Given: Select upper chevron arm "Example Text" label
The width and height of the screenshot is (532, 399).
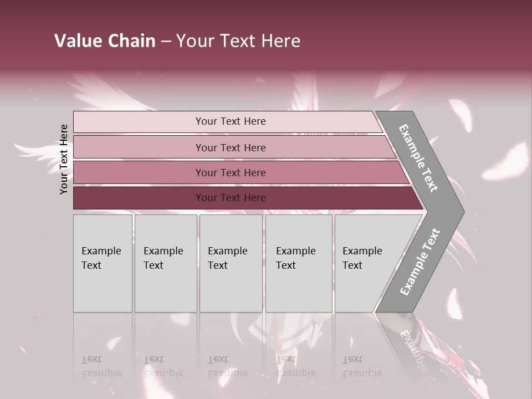Looking at the screenshot, I should pos(418,158).
